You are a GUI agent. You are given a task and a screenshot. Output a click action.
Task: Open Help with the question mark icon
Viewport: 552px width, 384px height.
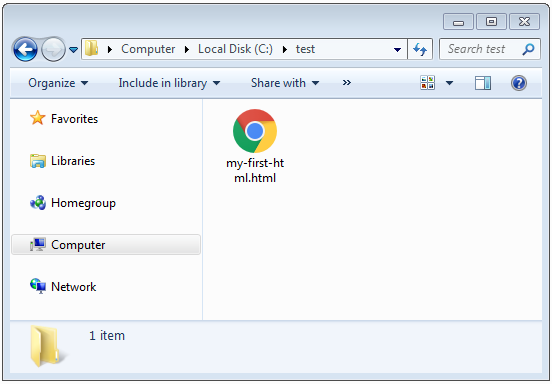(x=519, y=83)
